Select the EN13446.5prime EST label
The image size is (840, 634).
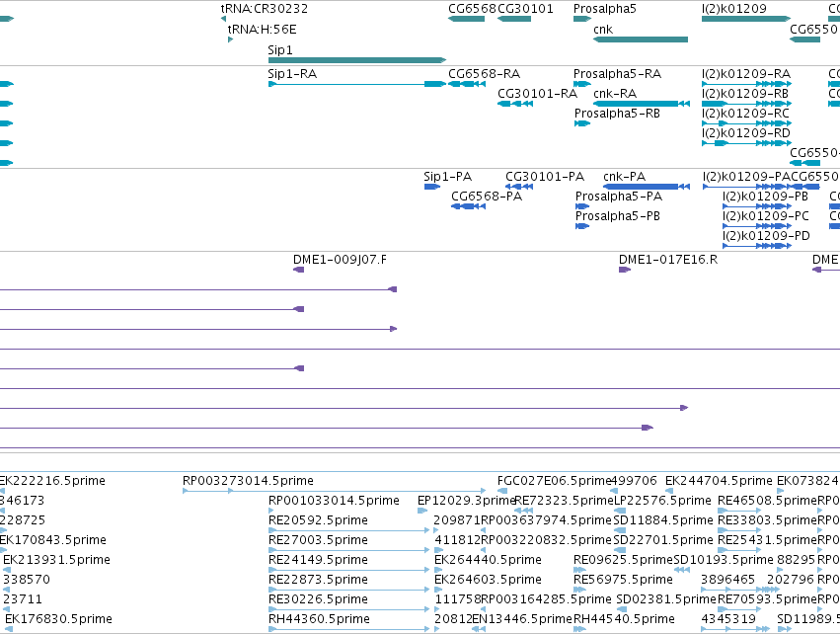[522, 619]
